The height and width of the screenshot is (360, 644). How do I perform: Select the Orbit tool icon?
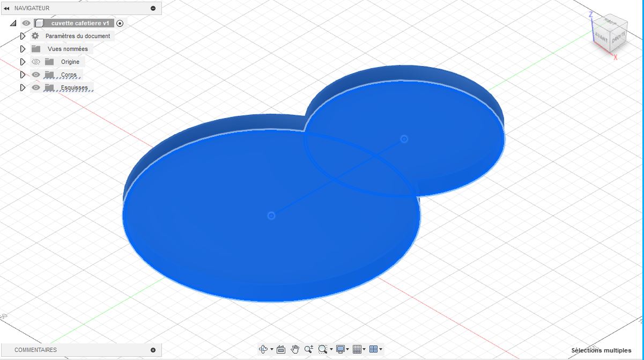(263, 349)
